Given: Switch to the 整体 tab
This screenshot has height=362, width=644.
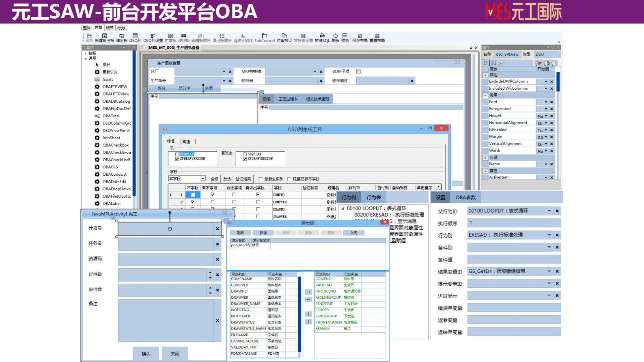Looking at the screenshot, I should tap(87, 28).
